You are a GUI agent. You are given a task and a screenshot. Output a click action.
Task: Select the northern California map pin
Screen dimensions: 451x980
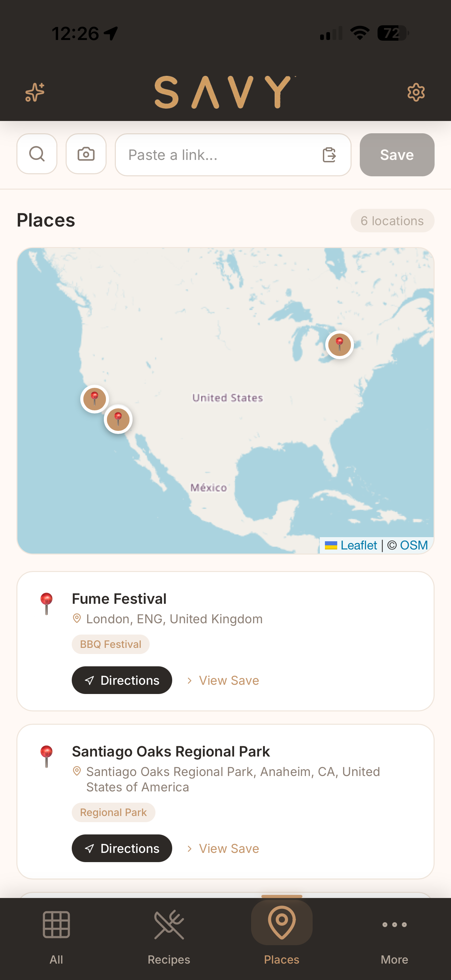coord(95,399)
